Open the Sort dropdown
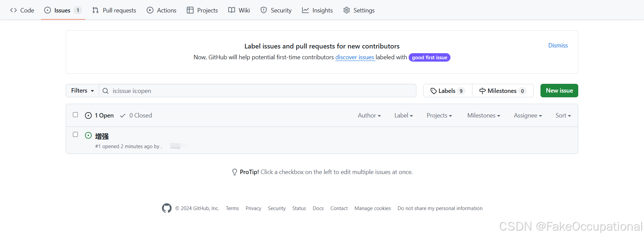 [563, 115]
